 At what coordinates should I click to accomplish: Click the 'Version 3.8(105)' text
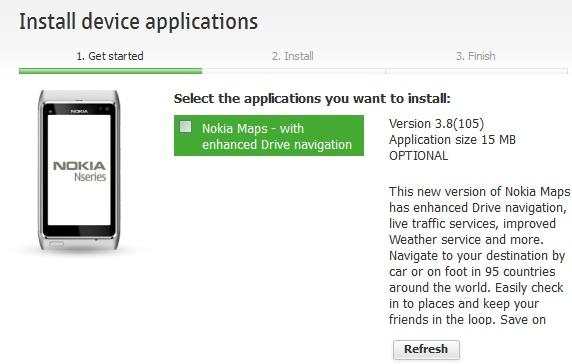436,124
